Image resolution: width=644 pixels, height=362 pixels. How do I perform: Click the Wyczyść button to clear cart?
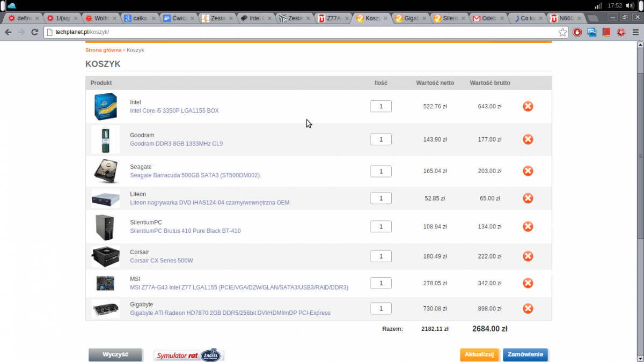point(115,355)
